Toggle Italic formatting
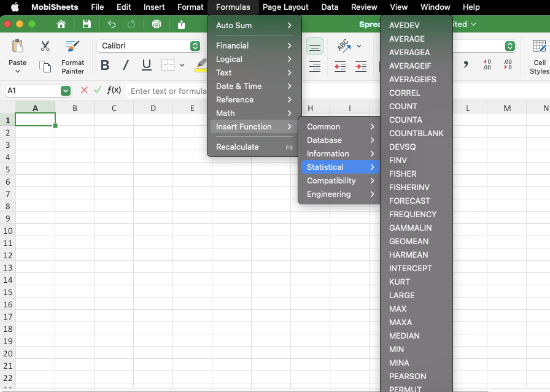The width and height of the screenshot is (550, 392). (x=126, y=66)
